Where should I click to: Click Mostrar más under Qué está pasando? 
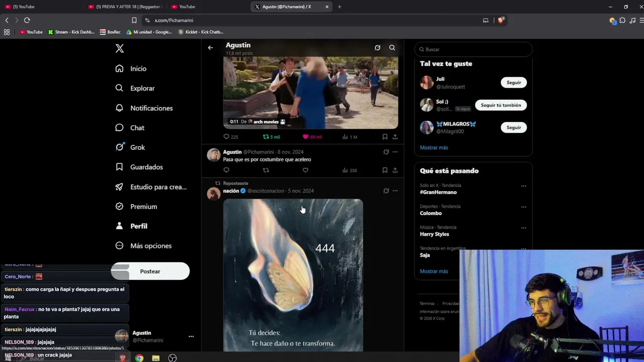tap(434, 271)
